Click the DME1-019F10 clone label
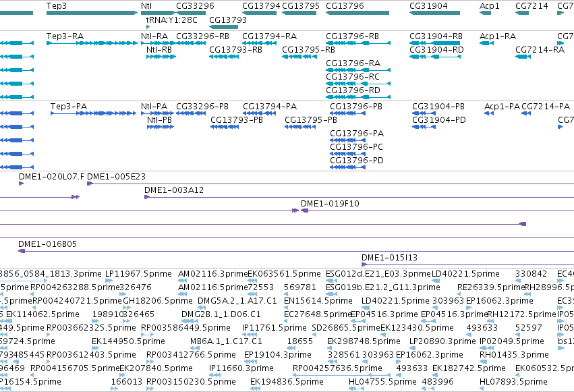Viewport: 574px width, 392px height. tap(330, 204)
